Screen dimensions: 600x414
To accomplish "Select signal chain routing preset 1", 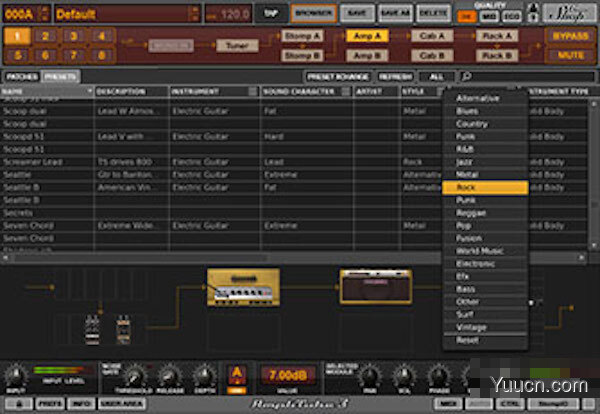I will [17, 36].
